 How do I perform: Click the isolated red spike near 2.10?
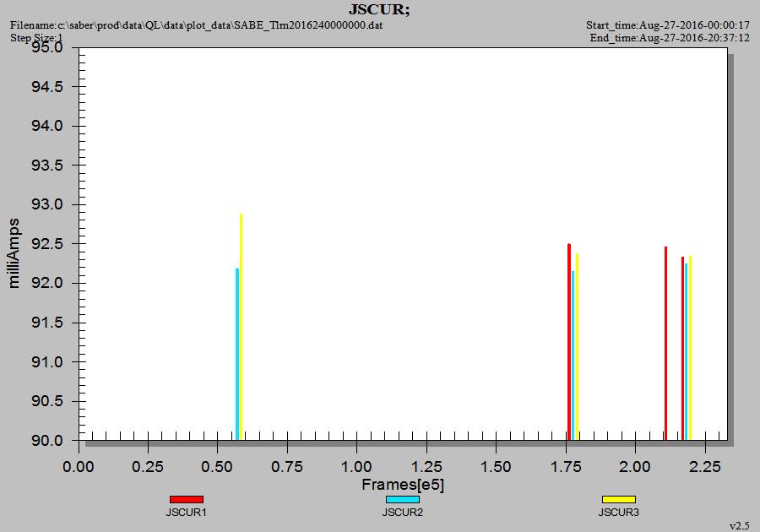pos(666,343)
